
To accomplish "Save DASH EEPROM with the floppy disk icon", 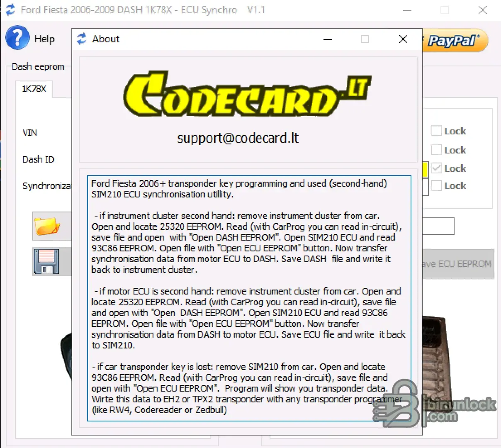I will point(52,262).
